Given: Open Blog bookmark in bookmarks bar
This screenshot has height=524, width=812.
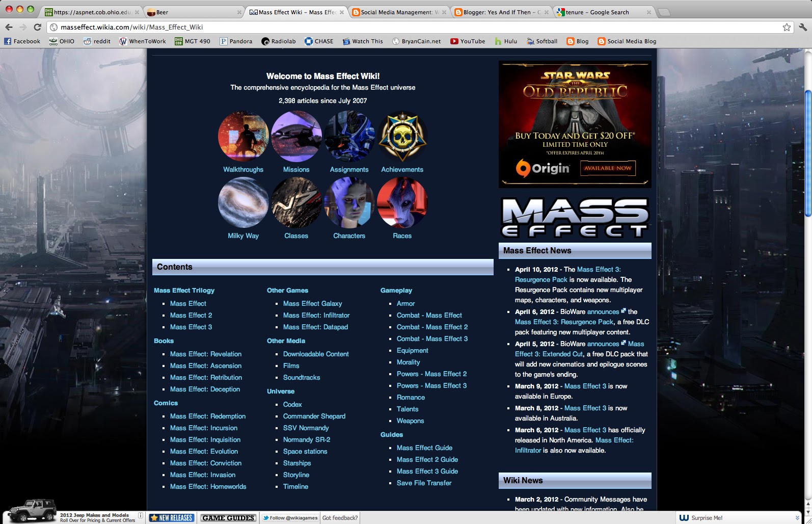Looking at the screenshot, I should click(578, 41).
